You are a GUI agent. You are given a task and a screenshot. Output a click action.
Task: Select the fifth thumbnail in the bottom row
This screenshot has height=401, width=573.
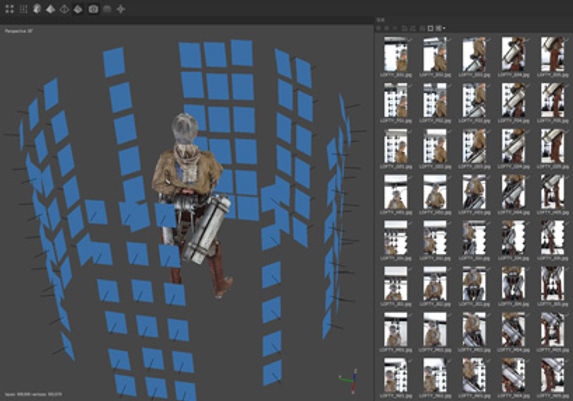click(x=553, y=375)
